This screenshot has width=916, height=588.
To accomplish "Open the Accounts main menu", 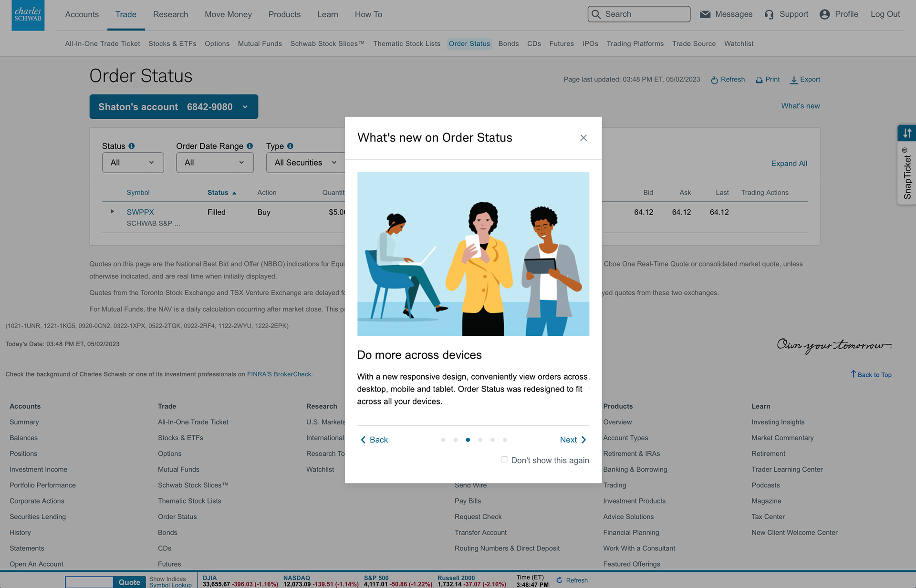I will pos(82,14).
